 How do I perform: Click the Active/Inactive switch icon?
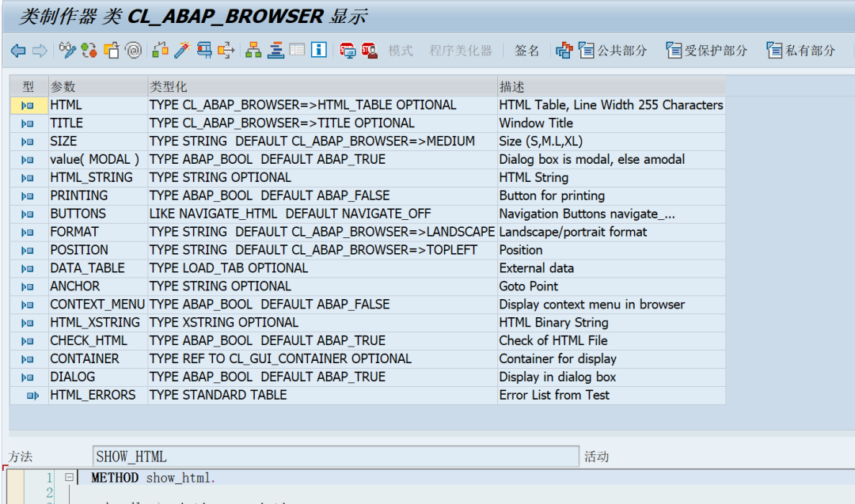click(x=89, y=51)
